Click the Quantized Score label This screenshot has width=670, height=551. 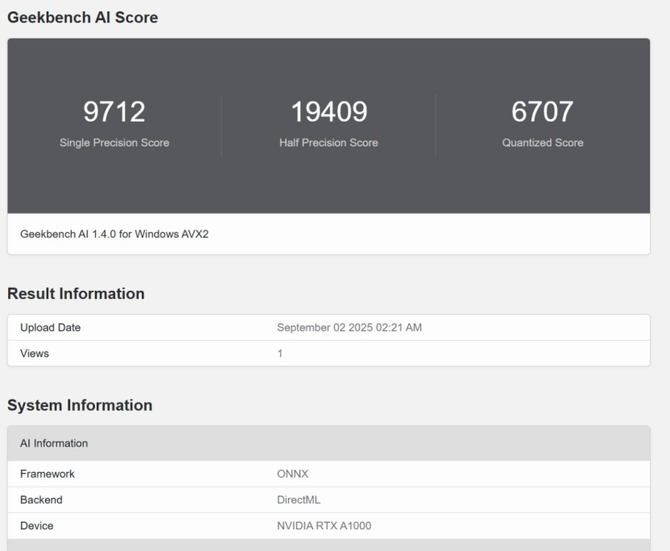pos(542,143)
